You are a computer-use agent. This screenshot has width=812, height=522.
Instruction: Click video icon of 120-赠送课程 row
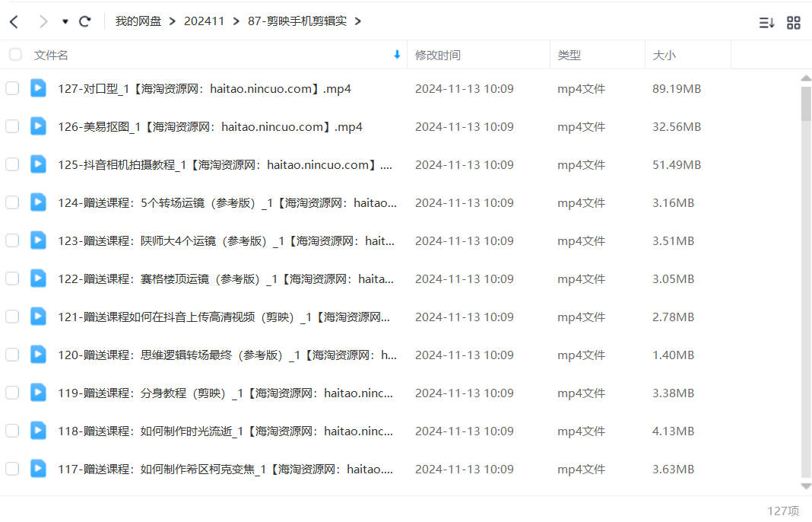click(38, 355)
